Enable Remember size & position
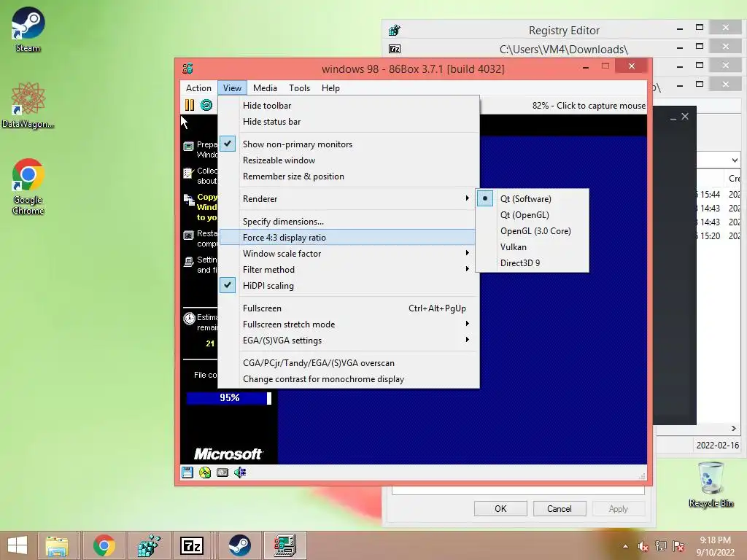 (349, 176)
